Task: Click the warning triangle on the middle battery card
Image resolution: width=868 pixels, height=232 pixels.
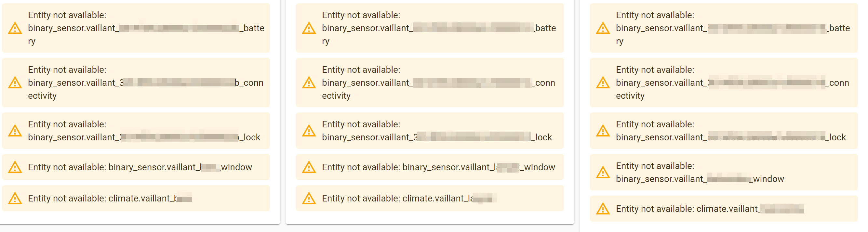Action: (x=308, y=28)
